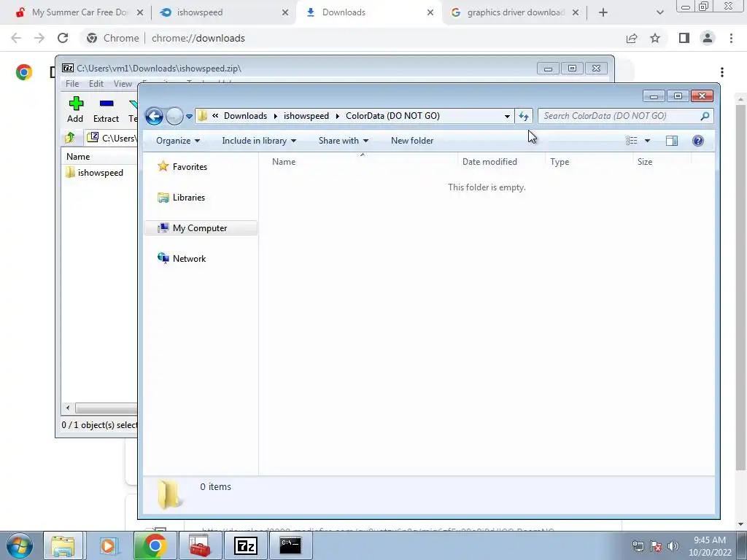Screen dimensions: 747x560
Task: Click the Windows Start orb
Action: pos(18,545)
